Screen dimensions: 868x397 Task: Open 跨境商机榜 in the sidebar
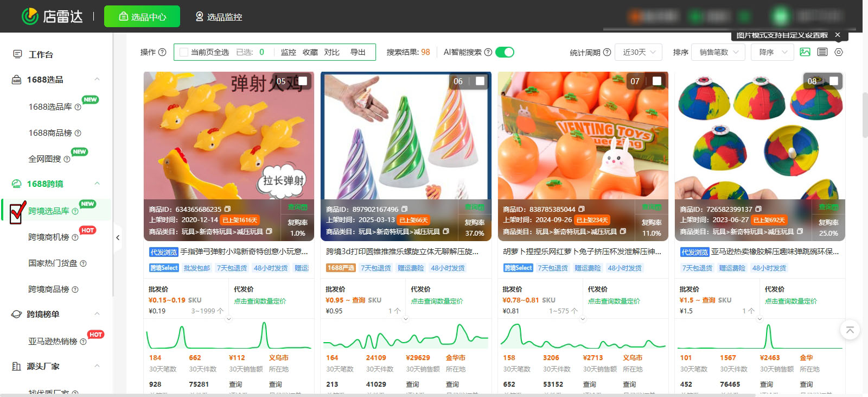point(49,237)
